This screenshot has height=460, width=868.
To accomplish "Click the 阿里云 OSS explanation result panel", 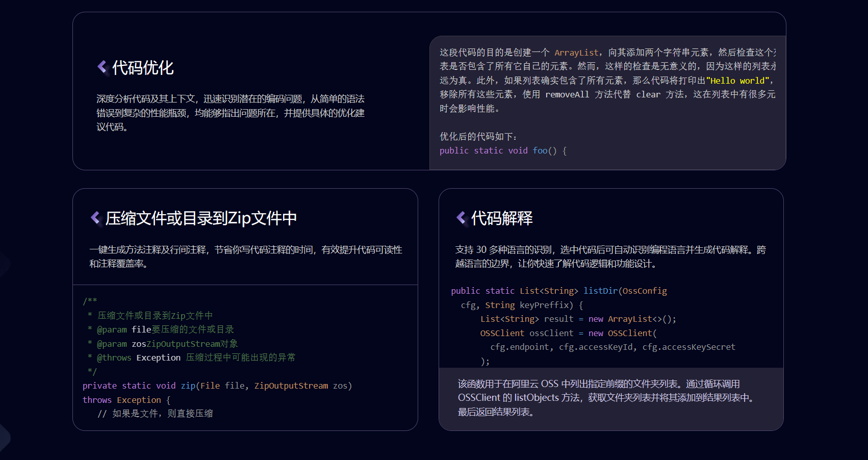I will pos(611,398).
